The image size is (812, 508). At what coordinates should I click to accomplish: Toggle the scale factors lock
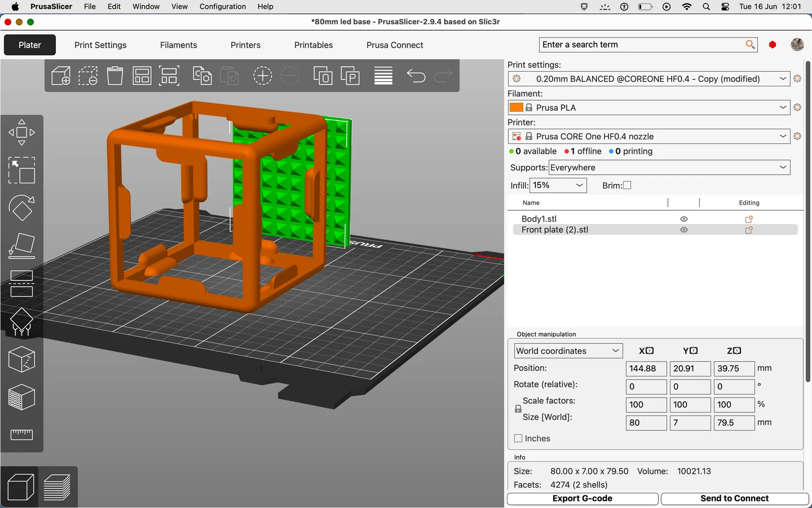click(x=518, y=408)
